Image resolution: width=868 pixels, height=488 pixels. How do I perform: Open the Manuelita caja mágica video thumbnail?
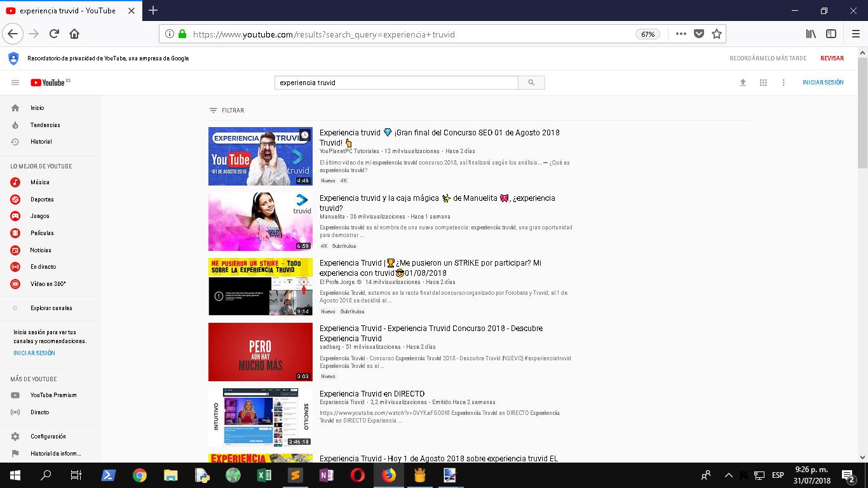pyautogui.click(x=261, y=222)
